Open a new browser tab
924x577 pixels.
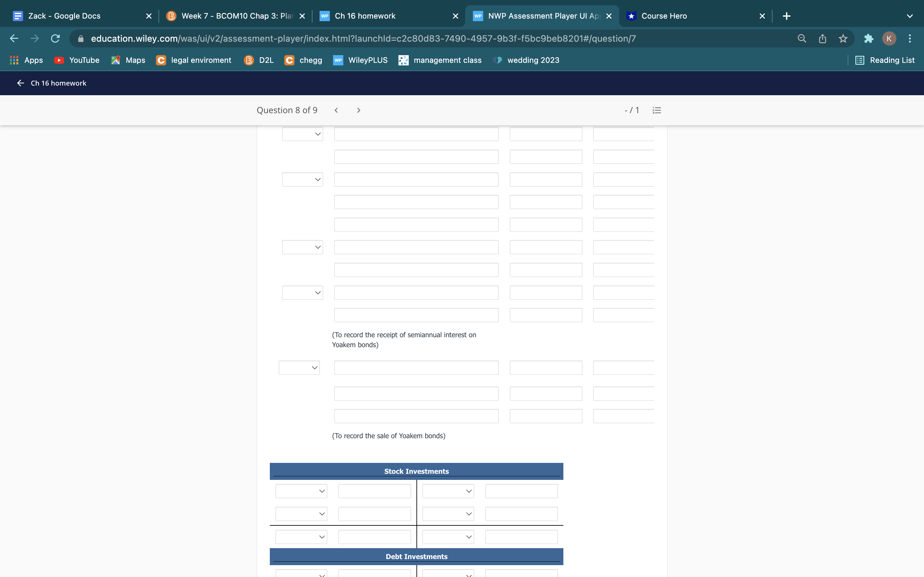click(786, 16)
